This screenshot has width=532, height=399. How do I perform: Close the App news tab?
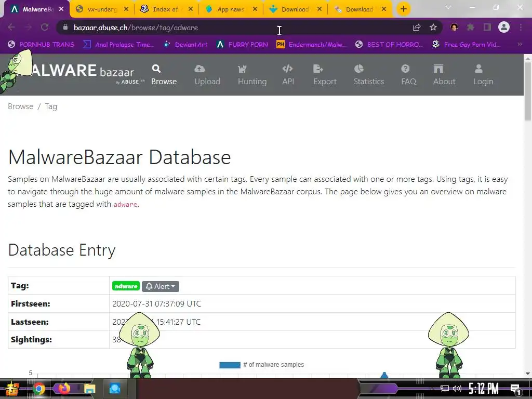pos(255,9)
